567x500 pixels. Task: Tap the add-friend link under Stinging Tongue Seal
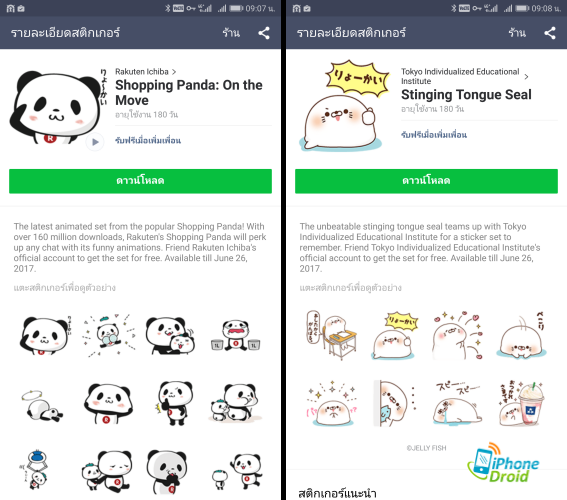click(434, 135)
